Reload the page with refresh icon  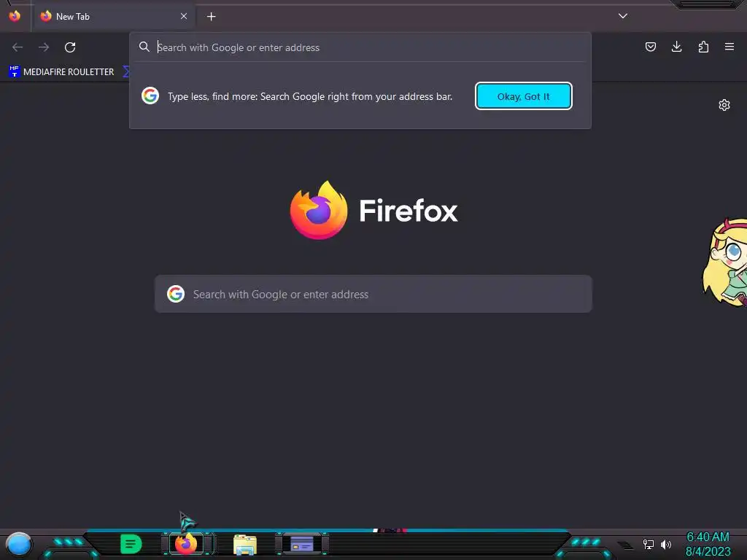[x=70, y=47]
